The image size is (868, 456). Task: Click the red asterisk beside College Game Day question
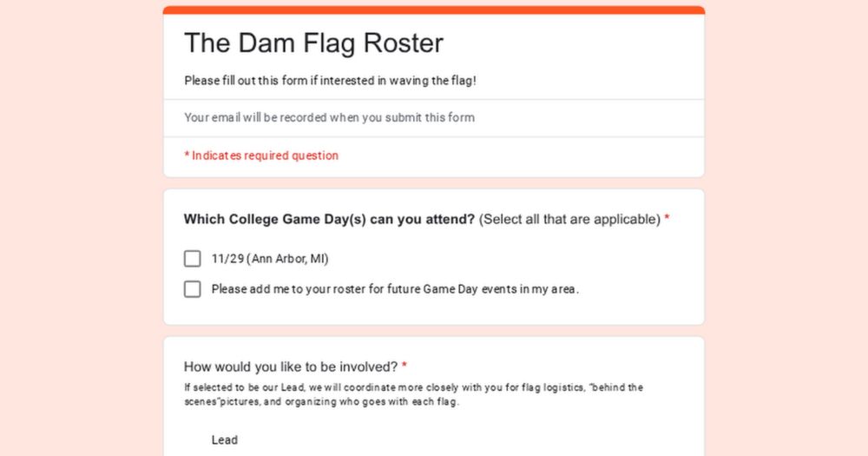click(667, 217)
